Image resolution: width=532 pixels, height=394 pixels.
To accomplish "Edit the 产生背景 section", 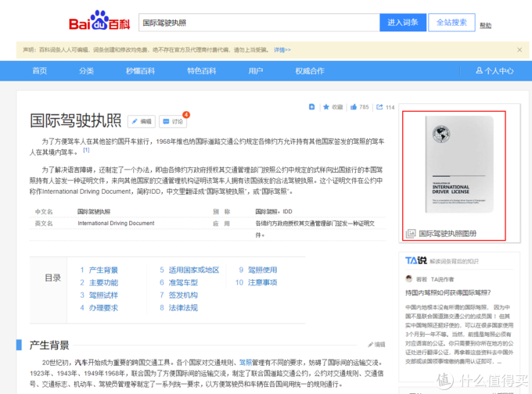I will pyautogui.click(x=376, y=344).
